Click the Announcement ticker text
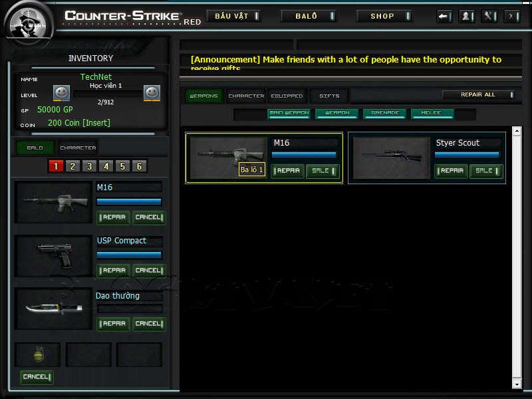The image size is (532, 399). (346, 63)
